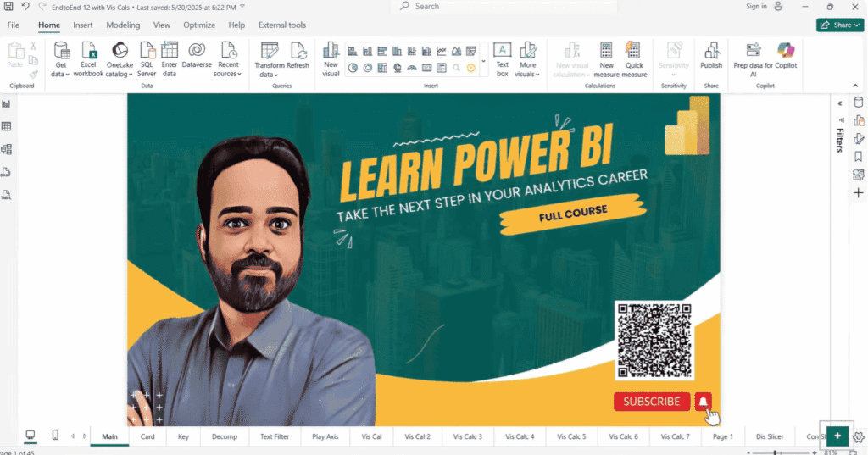Undo the last action
This screenshot has width=868, height=455.
[25, 7]
